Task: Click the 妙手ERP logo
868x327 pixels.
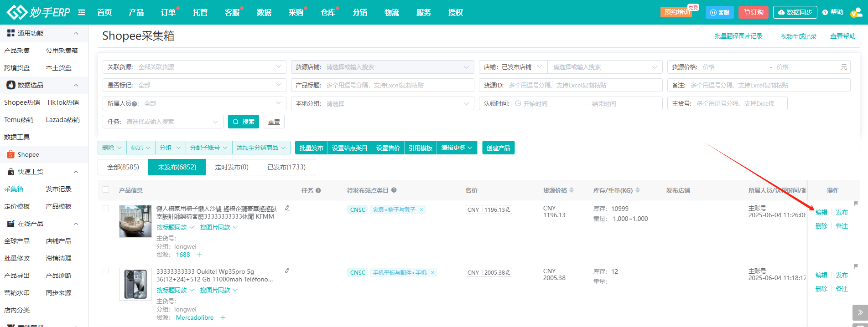Action: point(39,12)
